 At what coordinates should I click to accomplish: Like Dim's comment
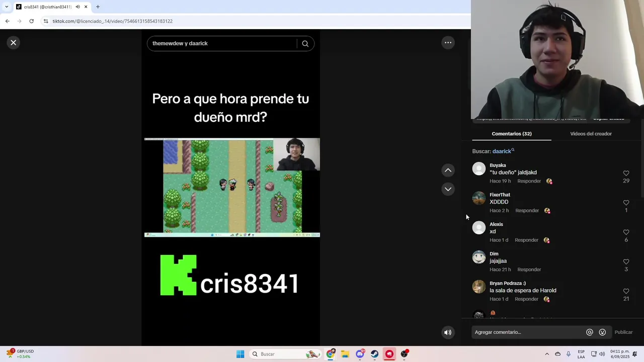pyautogui.click(x=626, y=262)
